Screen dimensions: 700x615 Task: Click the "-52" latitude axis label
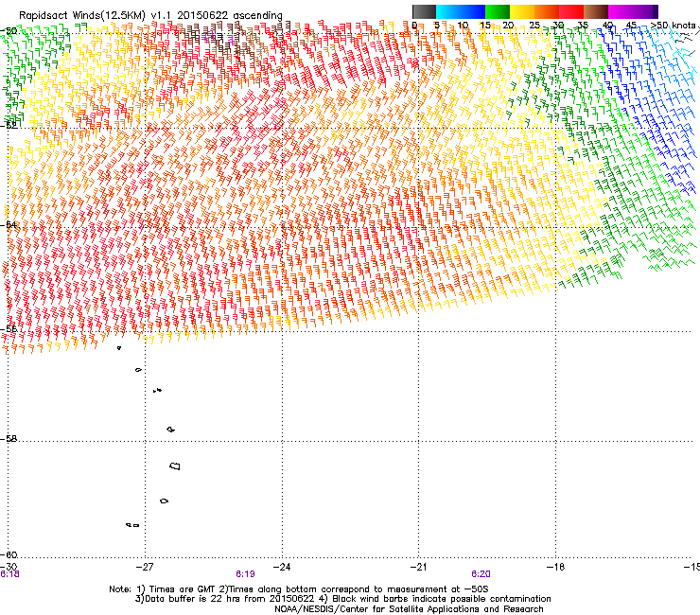(9, 126)
